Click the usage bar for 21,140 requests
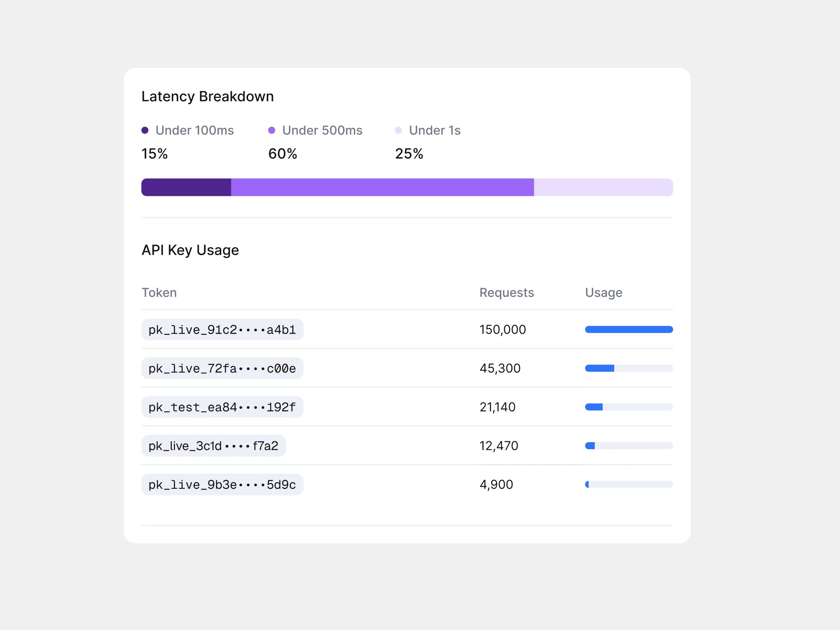Image resolution: width=840 pixels, height=630 pixels. click(629, 407)
